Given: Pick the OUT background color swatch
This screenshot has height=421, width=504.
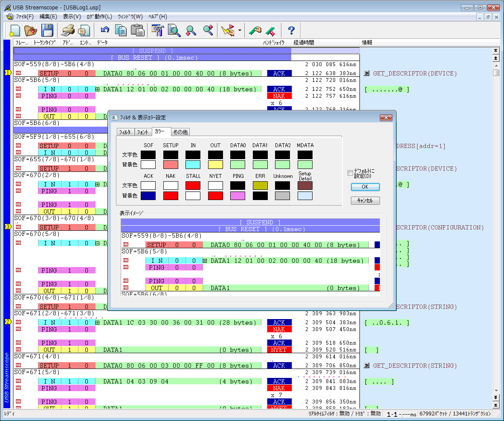Looking at the screenshot, I should [215, 165].
